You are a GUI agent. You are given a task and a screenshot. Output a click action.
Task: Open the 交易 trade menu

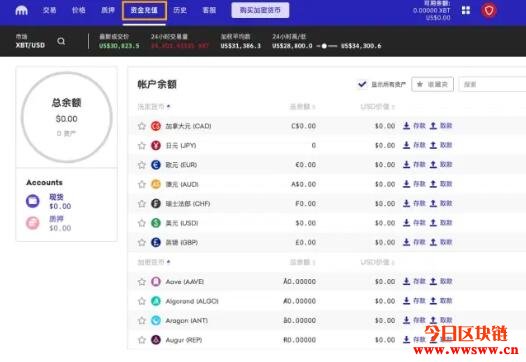coord(49,10)
